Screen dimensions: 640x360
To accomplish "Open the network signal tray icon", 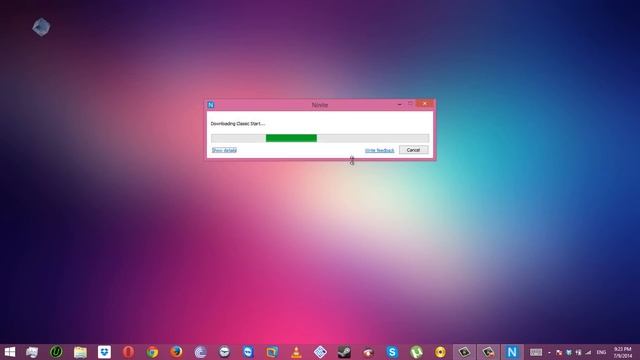I will point(588,352).
